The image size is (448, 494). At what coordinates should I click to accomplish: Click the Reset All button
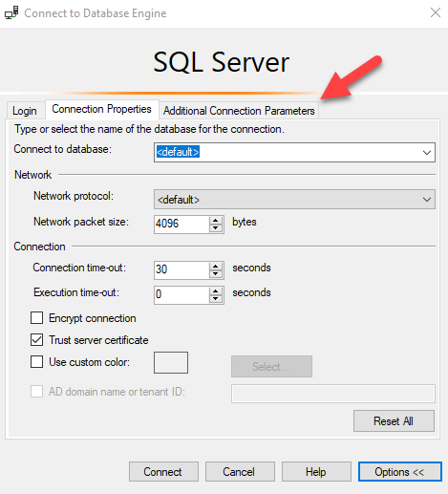click(x=394, y=421)
